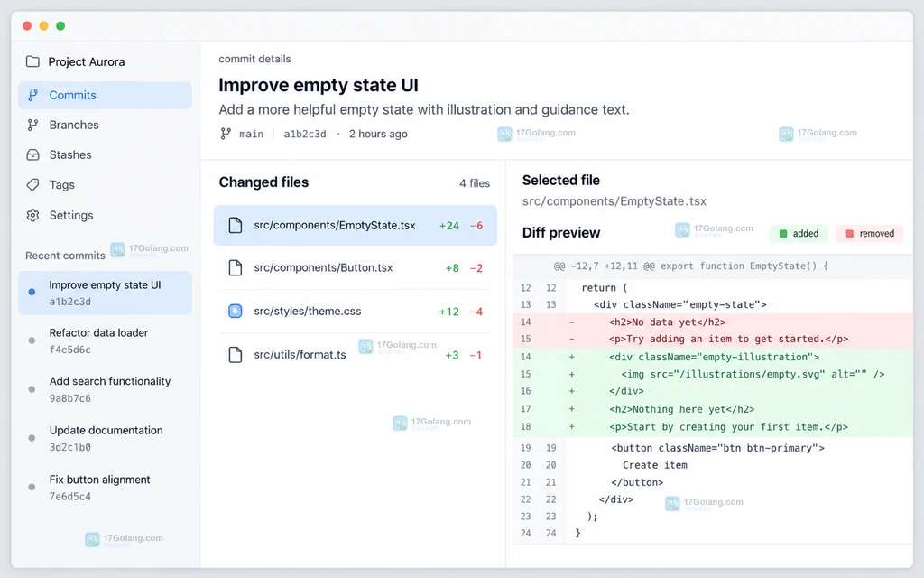
Task: Click the Stashes inbox icon
Action: pyautogui.click(x=33, y=155)
